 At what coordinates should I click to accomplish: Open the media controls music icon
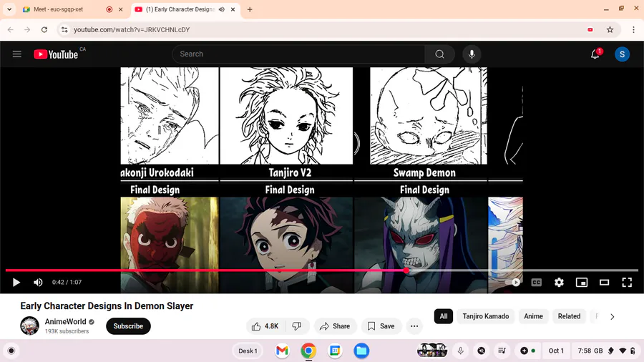click(x=502, y=351)
